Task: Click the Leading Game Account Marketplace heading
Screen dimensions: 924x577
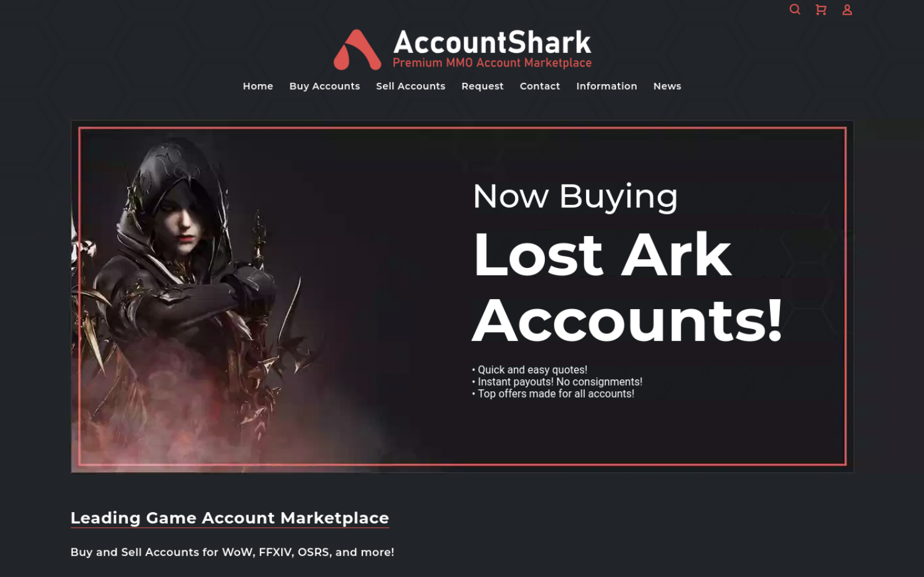Action: (229, 518)
